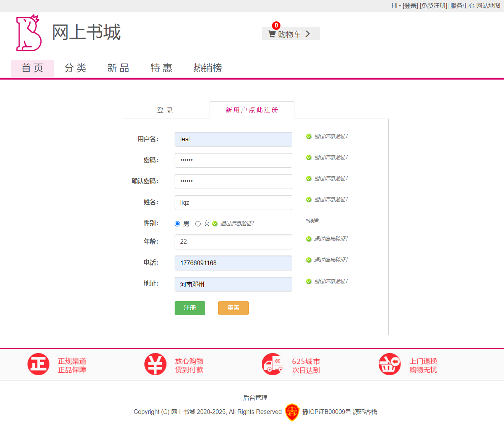Click the 网上书城 site title
Screen dimensions: 504x425
86,32
